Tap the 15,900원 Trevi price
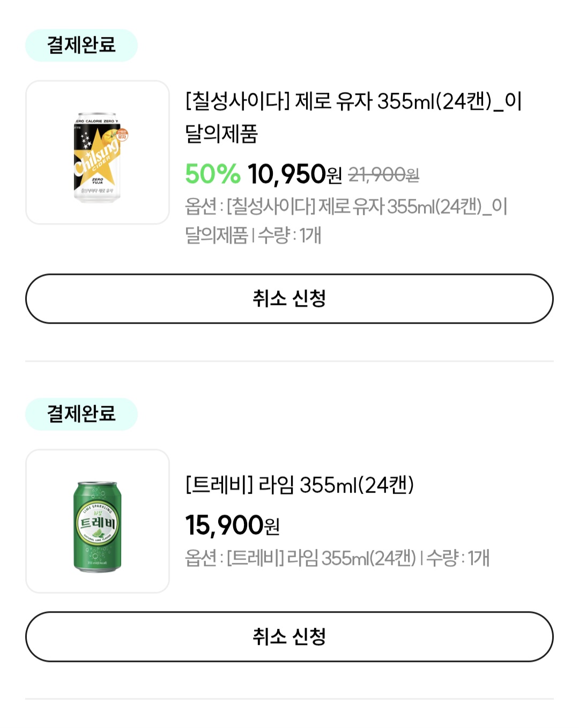579x728 pixels. [232, 525]
